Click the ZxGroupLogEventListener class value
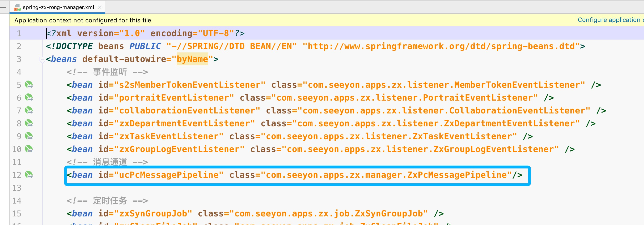This screenshot has width=644, height=225. coord(421,149)
